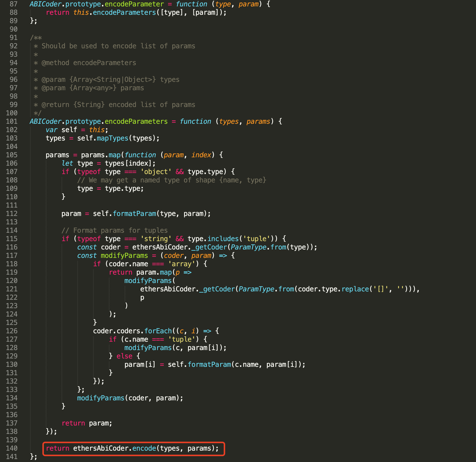476x462 pixels.
Task: Click the mapTypes call on line 103
Action: click(x=112, y=138)
